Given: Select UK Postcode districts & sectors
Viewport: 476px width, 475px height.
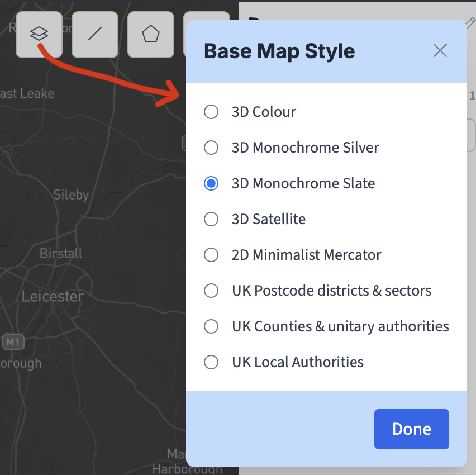Looking at the screenshot, I should click(x=211, y=291).
